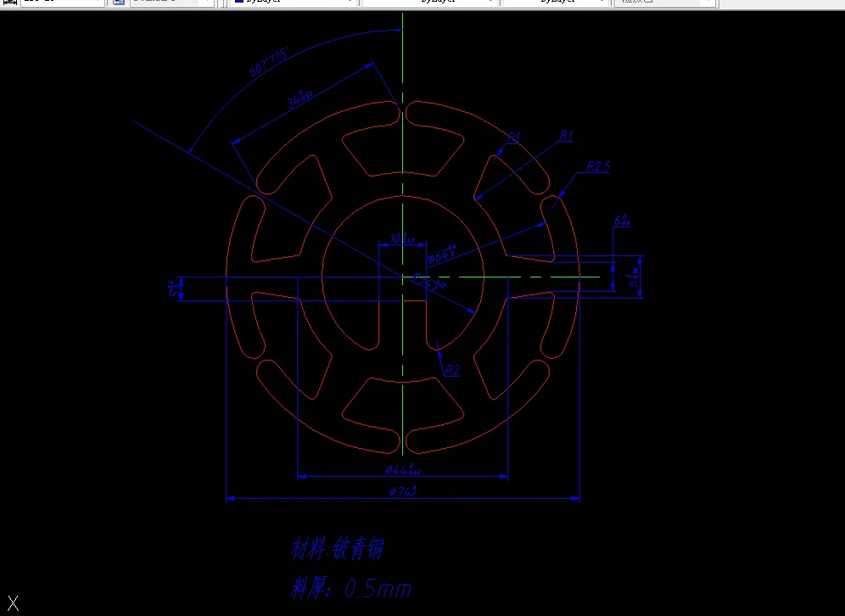Select the R2 radius dimension label
Image resolution: width=845 pixels, height=616 pixels.
(x=452, y=370)
